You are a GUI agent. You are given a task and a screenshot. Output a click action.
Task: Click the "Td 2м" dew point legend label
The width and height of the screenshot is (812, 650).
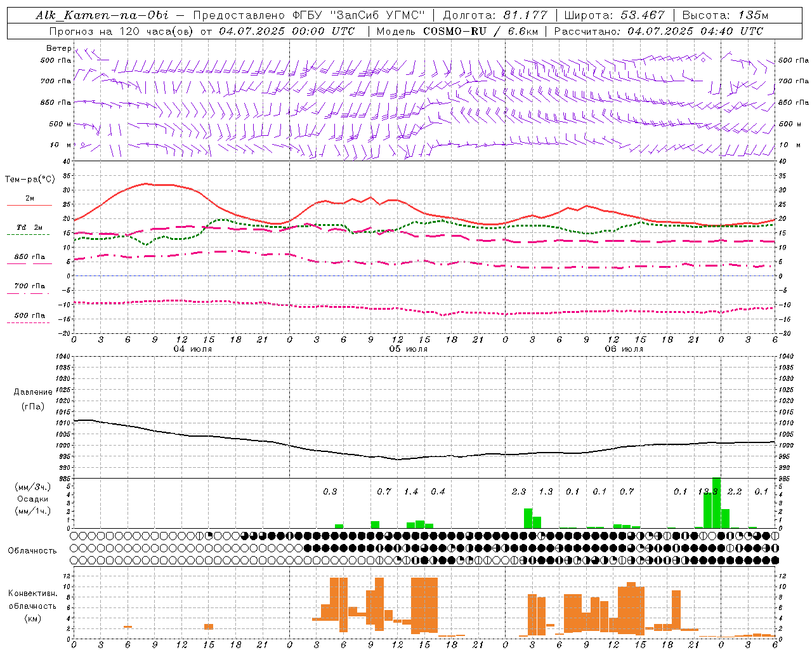tap(30, 227)
